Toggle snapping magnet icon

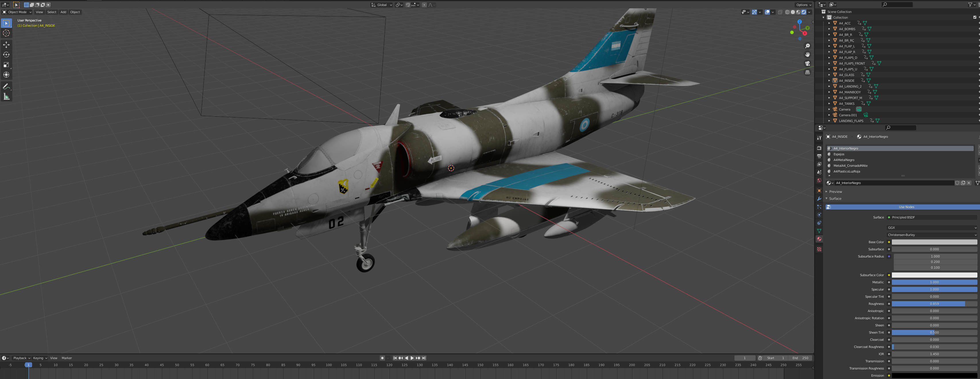tap(408, 5)
